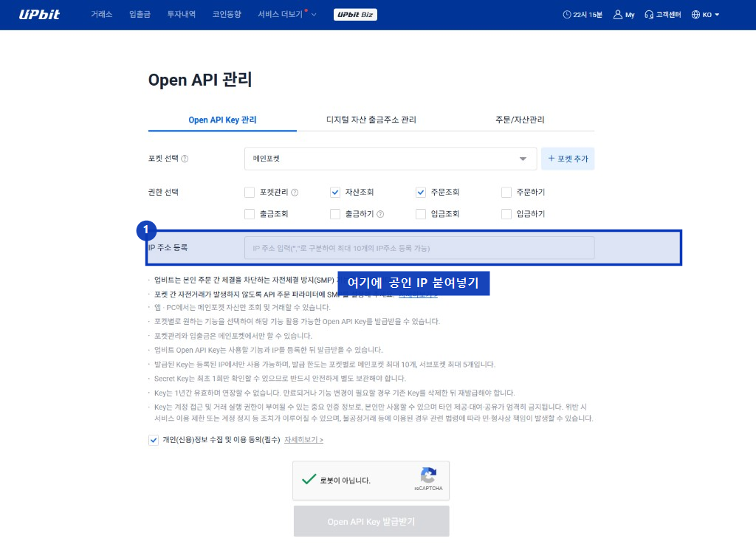Switch to 디지털 자산 출금주소 관리 tab

371,120
